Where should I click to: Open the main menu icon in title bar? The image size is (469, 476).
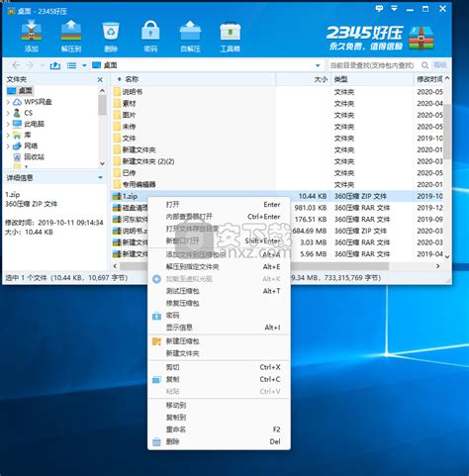394,8
